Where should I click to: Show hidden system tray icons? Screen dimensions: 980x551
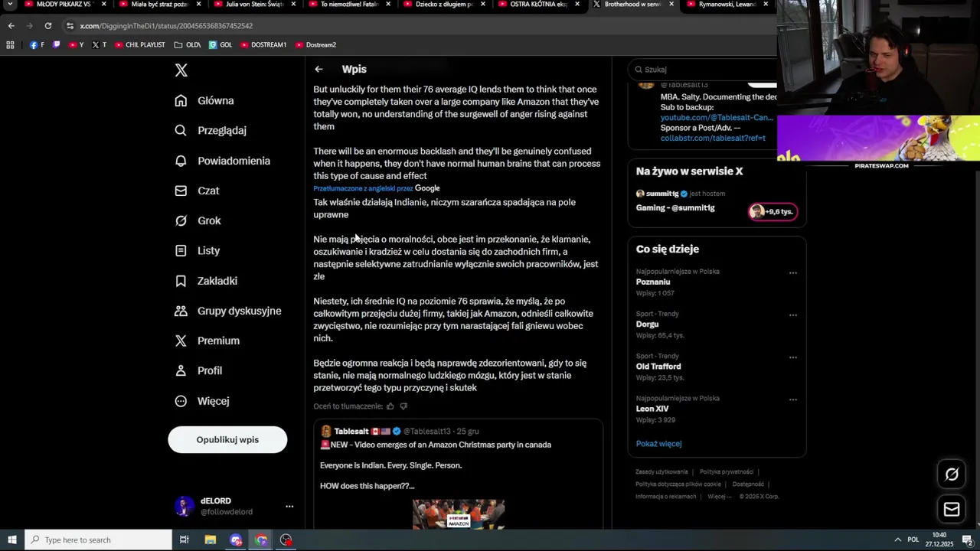898,540
